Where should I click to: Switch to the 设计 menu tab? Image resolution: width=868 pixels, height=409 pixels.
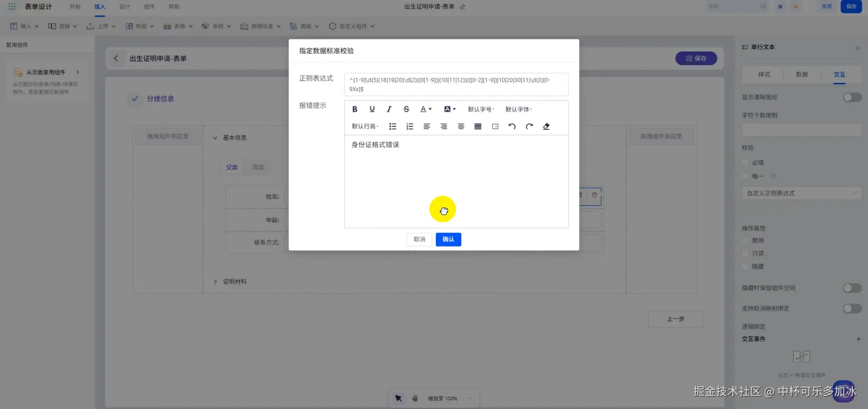(x=124, y=7)
